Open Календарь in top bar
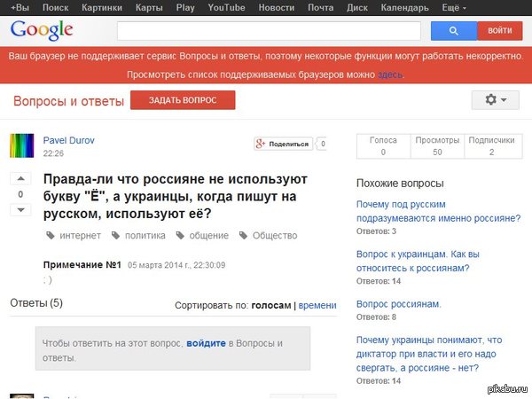The image size is (532, 399). (404, 7)
